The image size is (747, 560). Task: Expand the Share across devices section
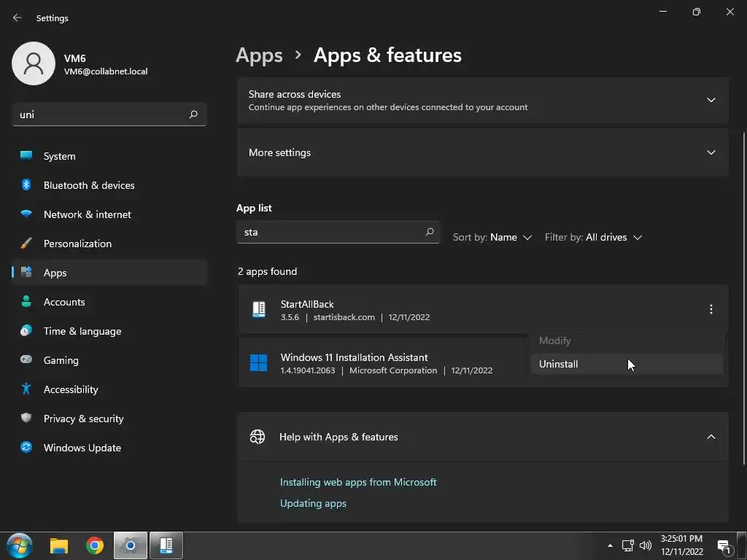coord(711,100)
